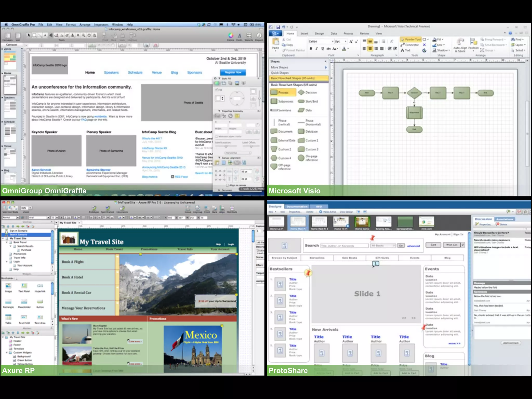This screenshot has width=532, height=399.
Task: Click the ProtoShare search keywords field
Action: tap(344, 245)
